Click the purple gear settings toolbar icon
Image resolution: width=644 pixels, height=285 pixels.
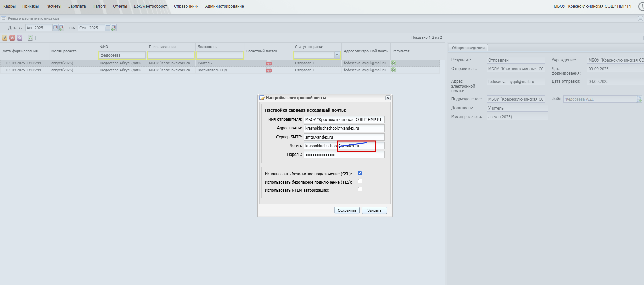click(x=20, y=38)
